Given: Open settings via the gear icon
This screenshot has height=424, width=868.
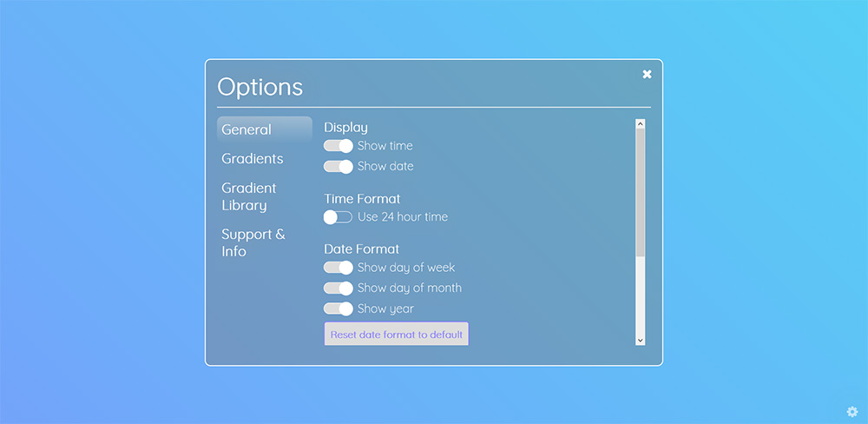Looking at the screenshot, I should pyautogui.click(x=852, y=411).
